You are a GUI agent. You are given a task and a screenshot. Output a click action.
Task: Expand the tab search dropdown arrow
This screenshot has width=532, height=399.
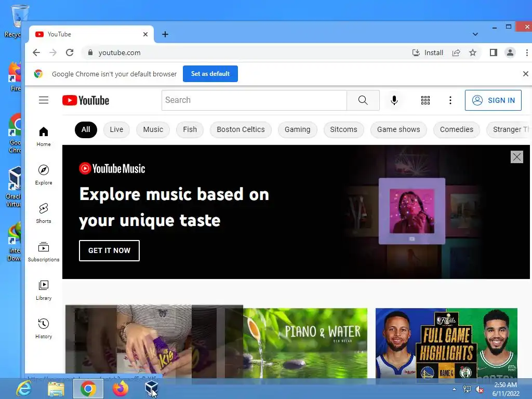(x=475, y=34)
